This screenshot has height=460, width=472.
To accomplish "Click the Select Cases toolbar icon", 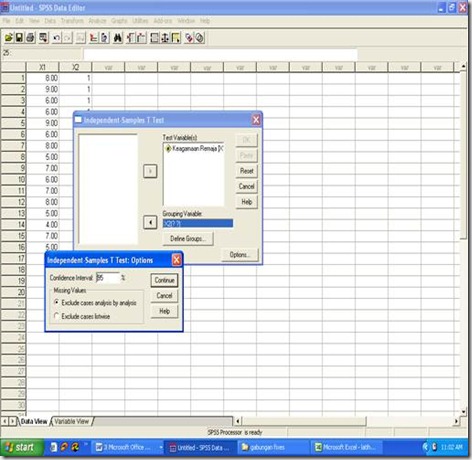I will pyautogui.click(x=176, y=38).
